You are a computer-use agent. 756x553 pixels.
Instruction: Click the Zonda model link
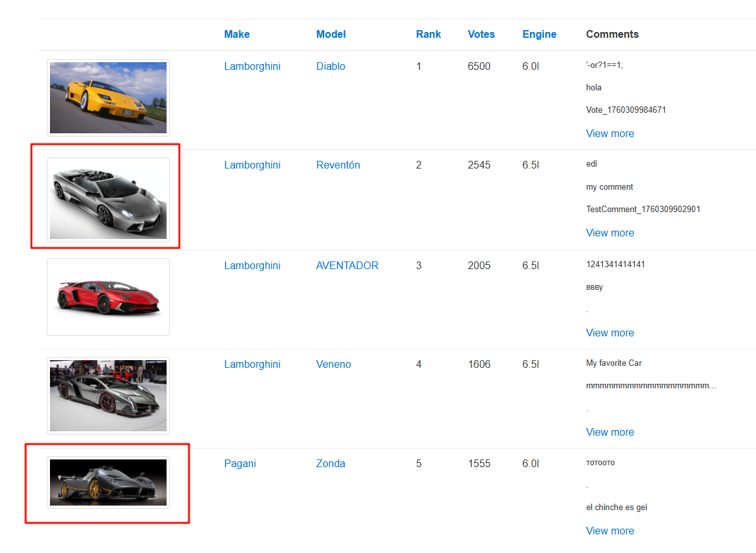click(x=331, y=464)
